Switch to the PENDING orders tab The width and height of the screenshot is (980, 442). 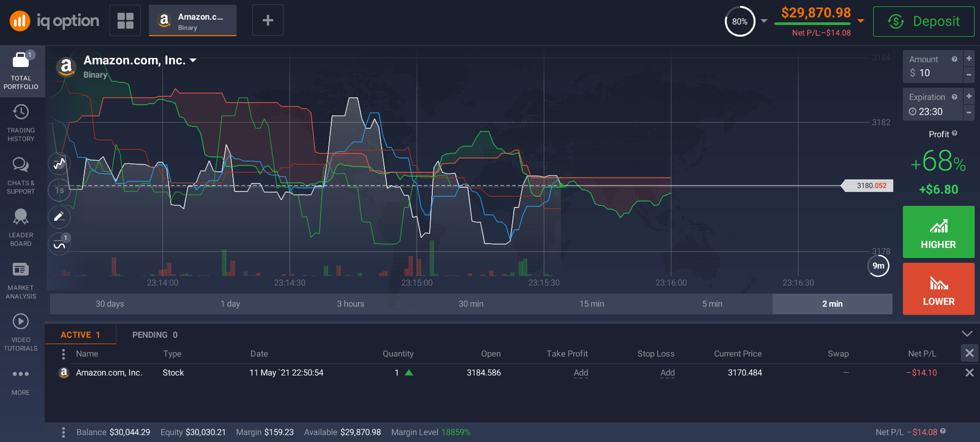click(x=155, y=335)
